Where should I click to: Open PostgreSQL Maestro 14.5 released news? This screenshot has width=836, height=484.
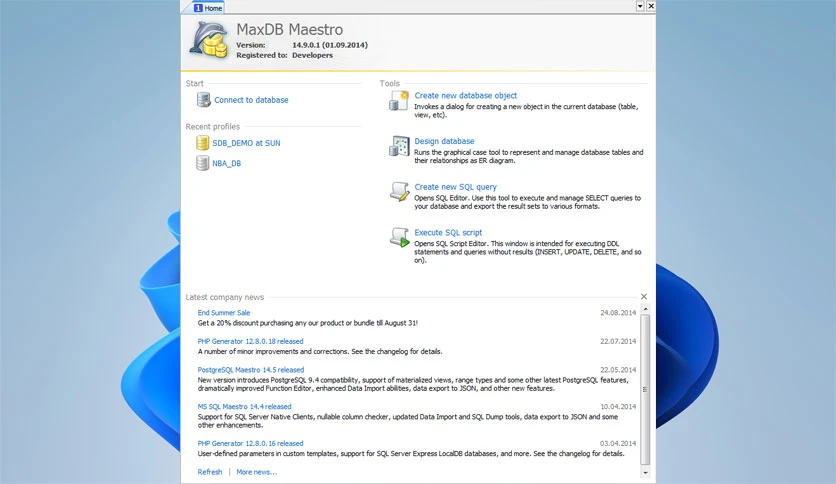(251, 370)
